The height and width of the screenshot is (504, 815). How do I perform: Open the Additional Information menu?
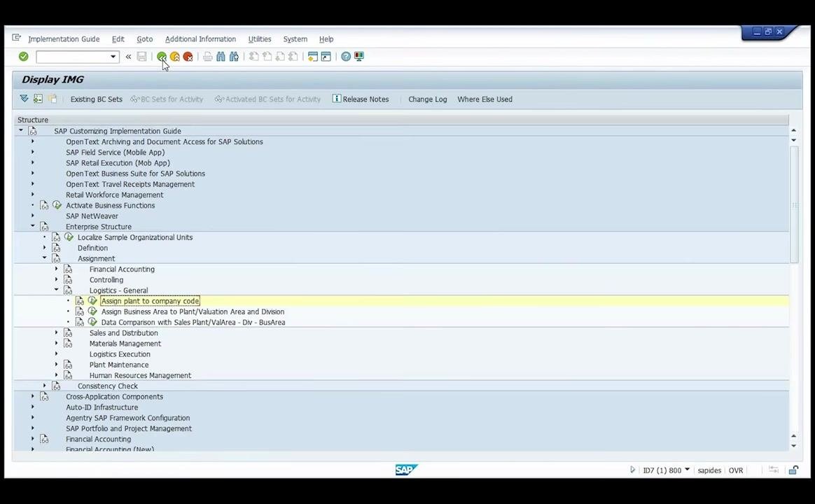click(200, 39)
